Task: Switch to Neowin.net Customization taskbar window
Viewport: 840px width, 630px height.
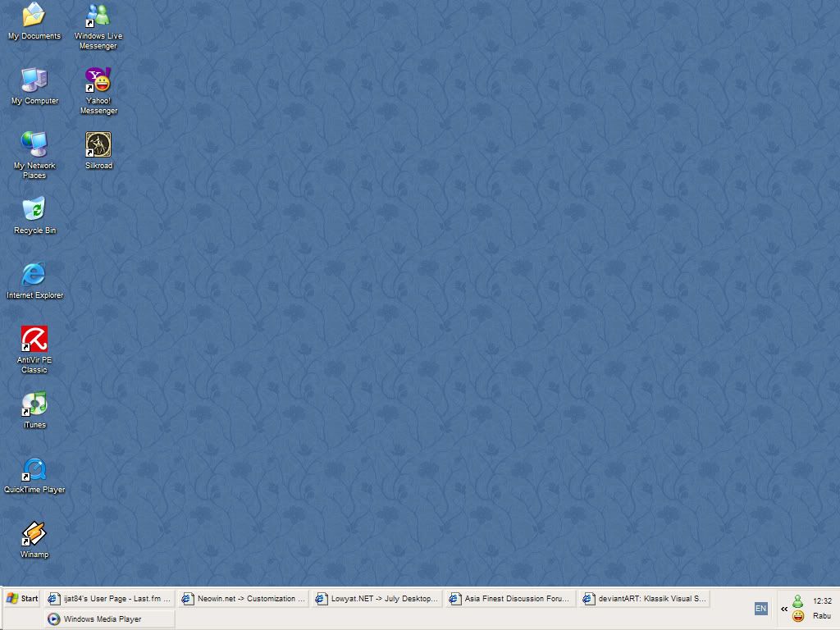Action: [x=243, y=599]
